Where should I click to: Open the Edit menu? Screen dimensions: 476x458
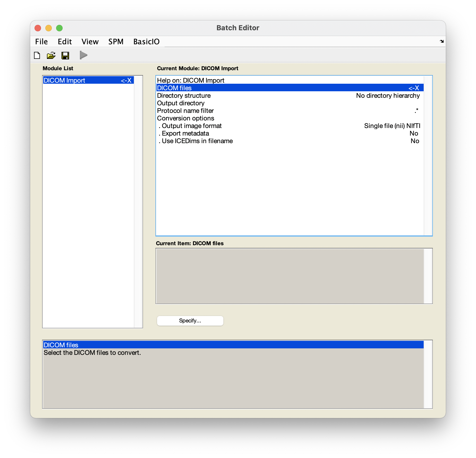(65, 42)
